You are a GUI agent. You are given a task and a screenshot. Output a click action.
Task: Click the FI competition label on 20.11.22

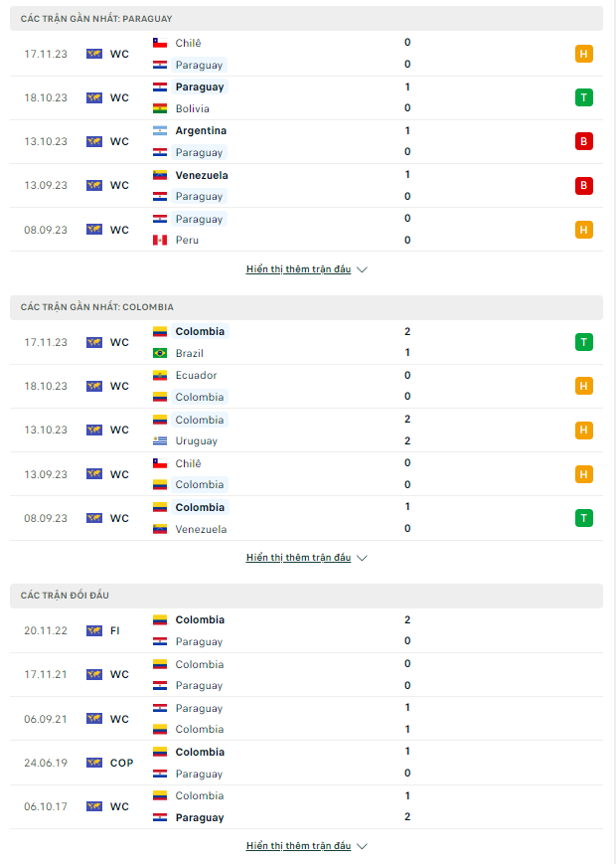(114, 631)
